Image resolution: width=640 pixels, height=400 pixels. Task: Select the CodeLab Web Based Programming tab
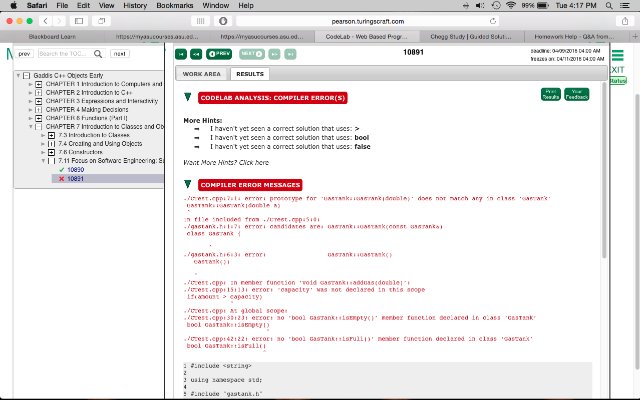[x=366, y=36]
